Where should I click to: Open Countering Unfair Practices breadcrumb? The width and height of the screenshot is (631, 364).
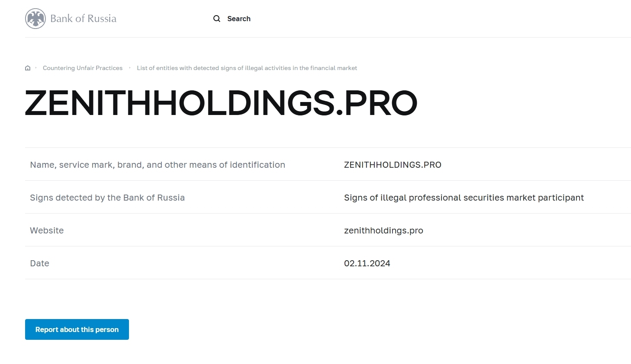point(83,68)
